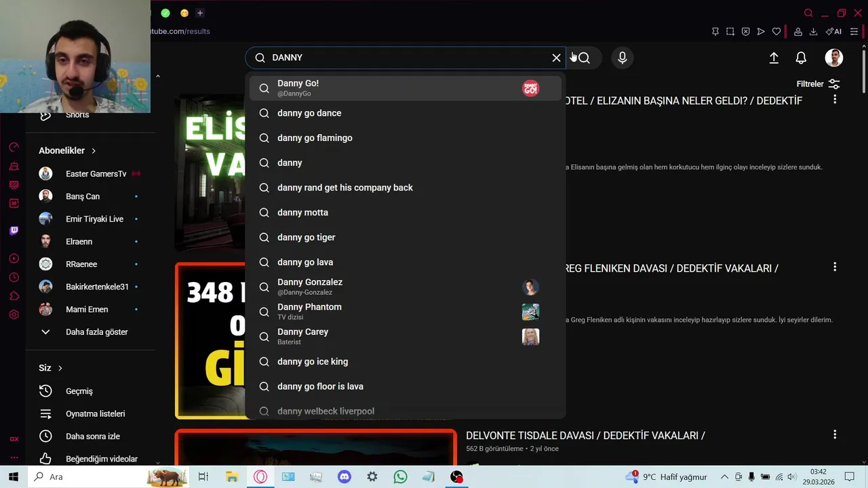The width and height of the screenshot is (868, 488).
Task: Open the Filtreler filter options
Action: pyautogui.click(x=818, y=84)
